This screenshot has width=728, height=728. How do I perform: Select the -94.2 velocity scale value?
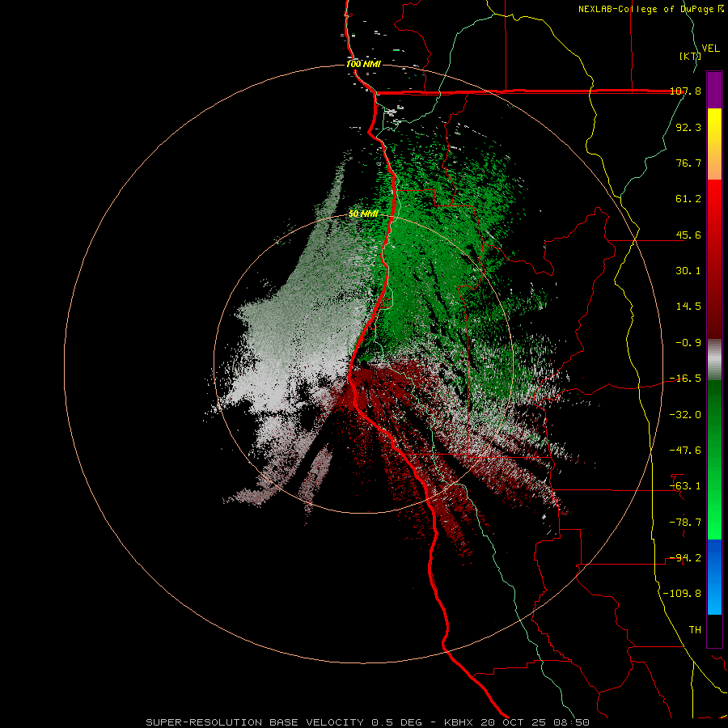685,558
